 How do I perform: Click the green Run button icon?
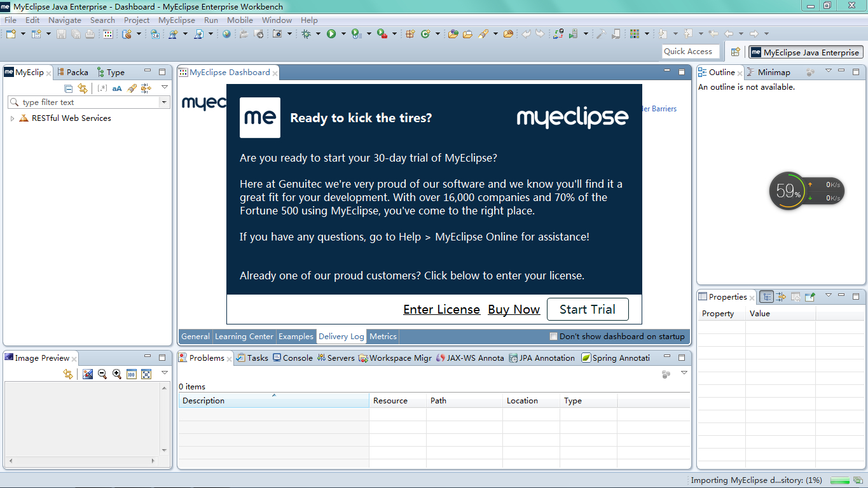coord(331,34)
